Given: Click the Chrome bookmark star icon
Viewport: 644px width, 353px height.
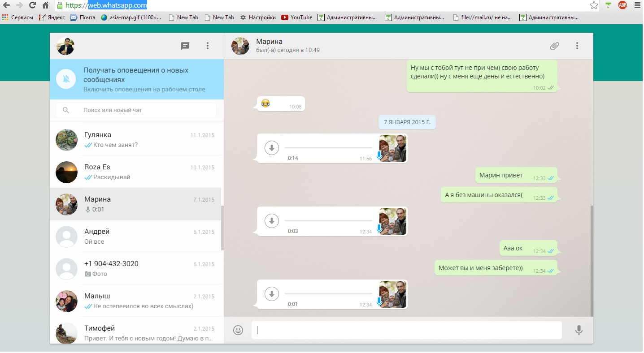Looking at the screenshot, I should coord(594,5).
